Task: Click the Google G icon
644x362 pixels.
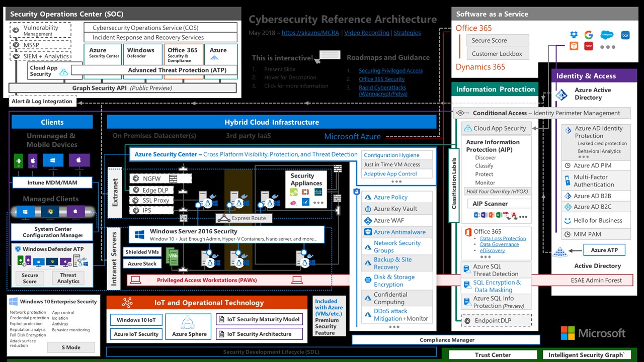Action: click(x=589, y=35)
